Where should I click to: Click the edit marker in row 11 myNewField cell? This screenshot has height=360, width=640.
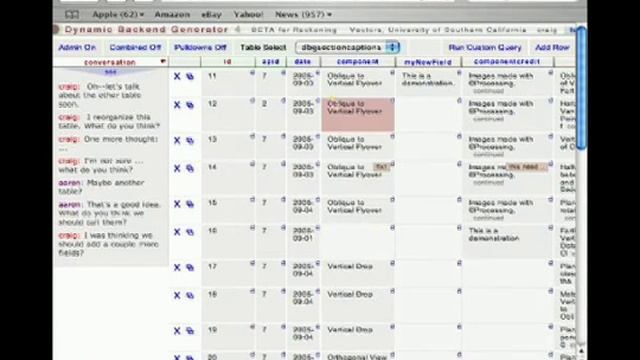point(459,73)
